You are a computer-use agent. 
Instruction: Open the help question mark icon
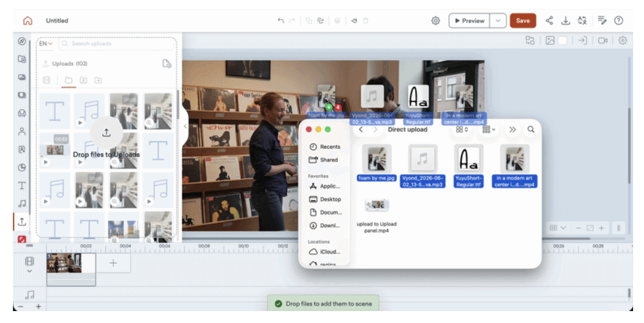(619, 21)
